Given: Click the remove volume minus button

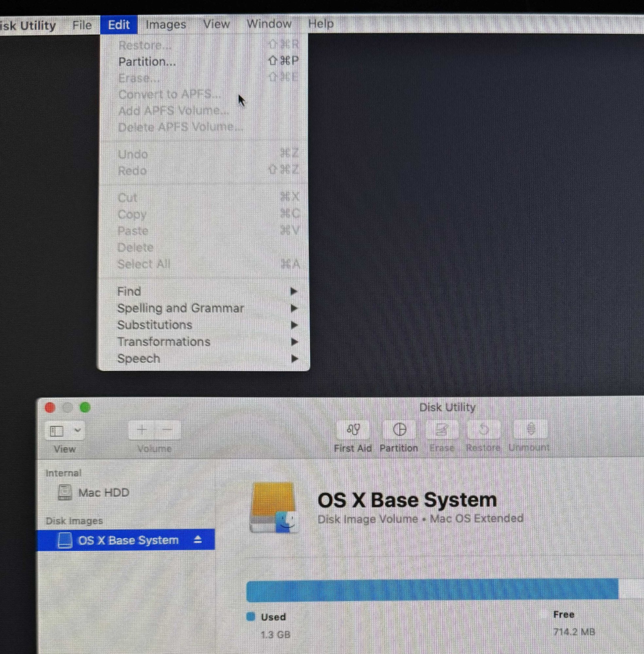Looking at the screenshot, I should (168, 430).
